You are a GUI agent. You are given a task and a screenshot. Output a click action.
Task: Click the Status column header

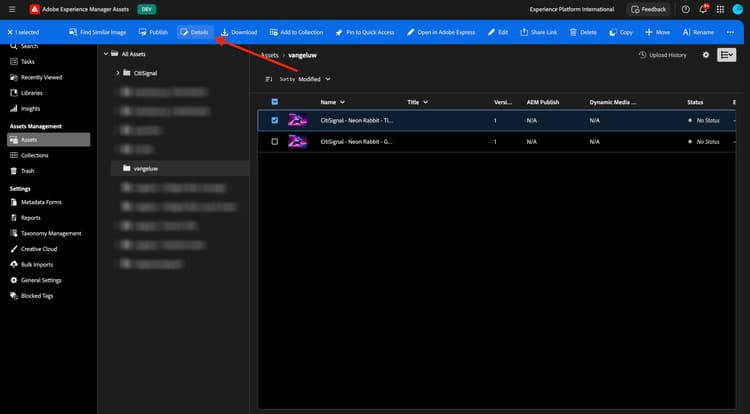tap(695, 102)
